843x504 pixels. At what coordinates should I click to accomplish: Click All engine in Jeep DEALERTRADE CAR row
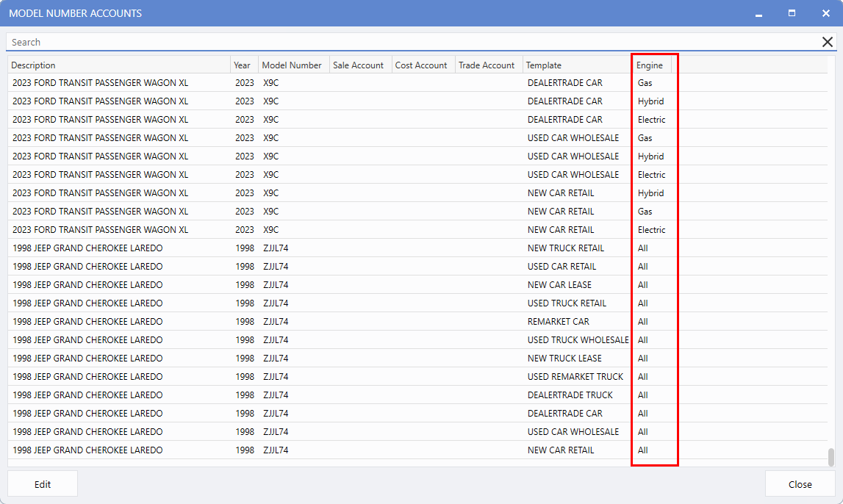[x=642, y=413]
